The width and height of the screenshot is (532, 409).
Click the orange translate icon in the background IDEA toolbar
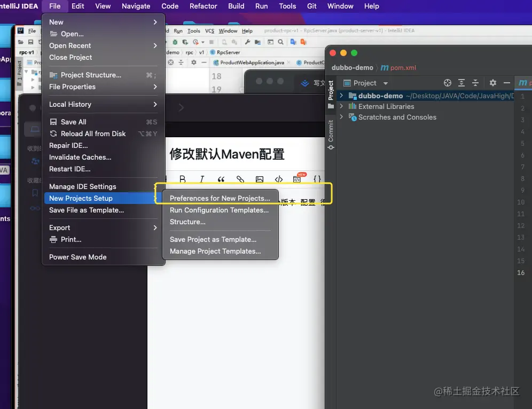click(303, 42)
